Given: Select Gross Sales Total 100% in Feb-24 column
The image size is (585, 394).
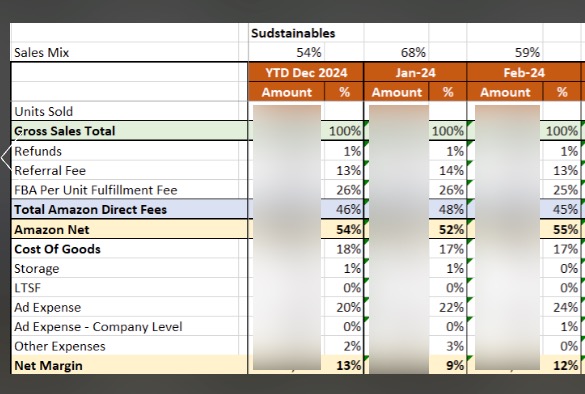Looking at the screenshot, I should [562, 131].
